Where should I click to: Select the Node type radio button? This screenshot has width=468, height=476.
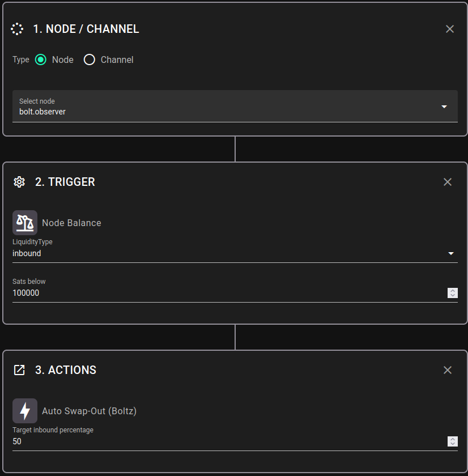(41, 59)
